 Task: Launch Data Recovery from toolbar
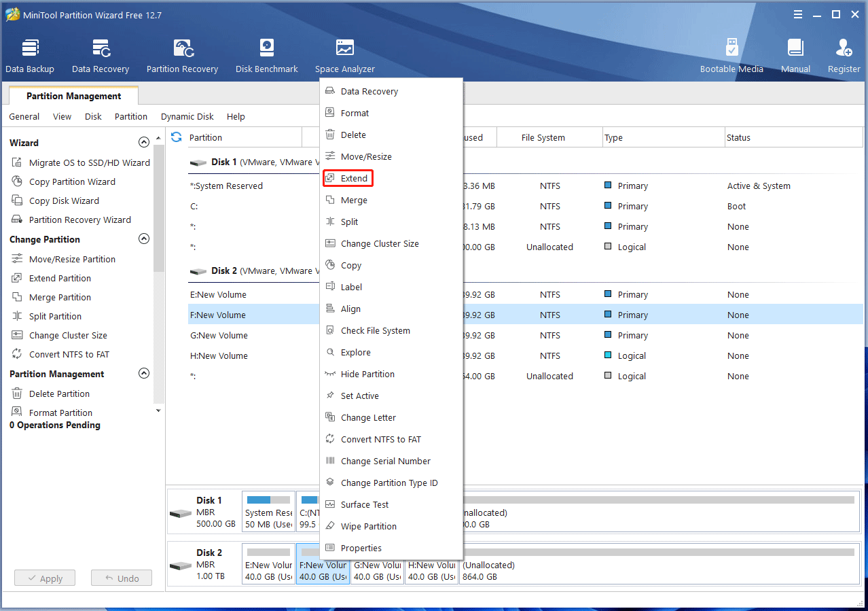click(x=101, y=56)
